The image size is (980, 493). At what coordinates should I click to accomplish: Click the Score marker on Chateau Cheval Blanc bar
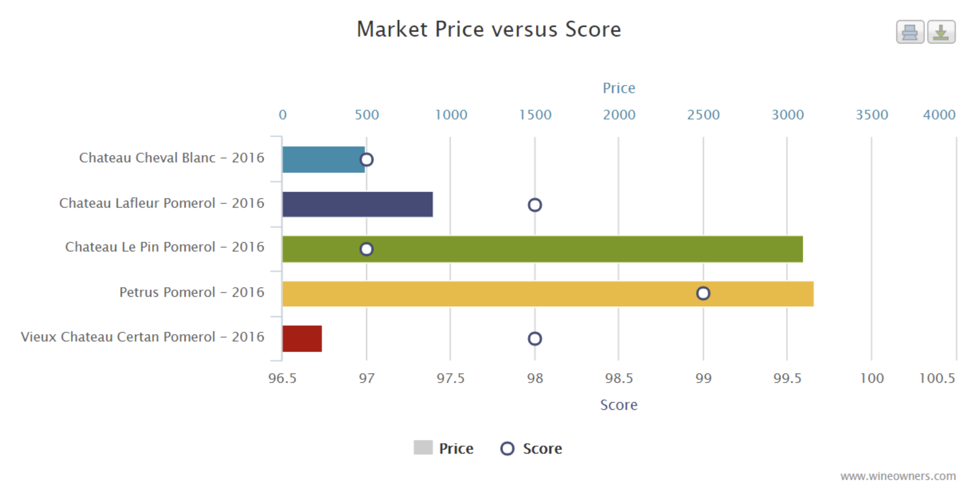367,159
